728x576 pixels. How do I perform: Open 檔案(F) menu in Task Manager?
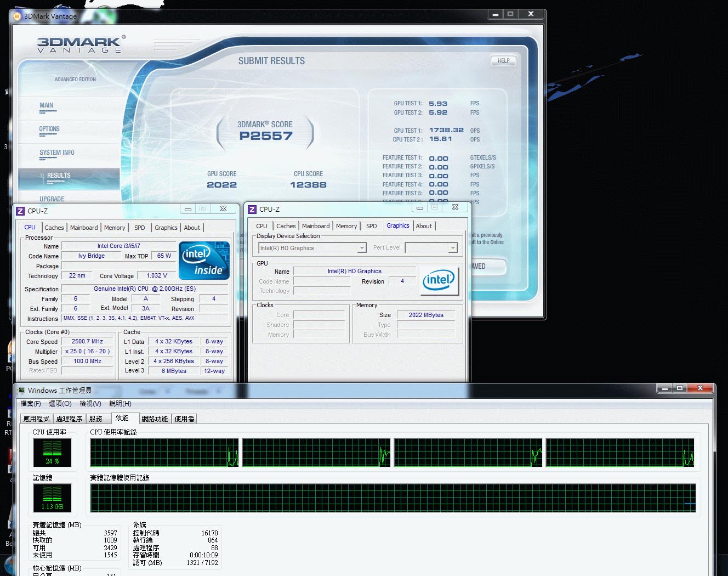[31, 403]
